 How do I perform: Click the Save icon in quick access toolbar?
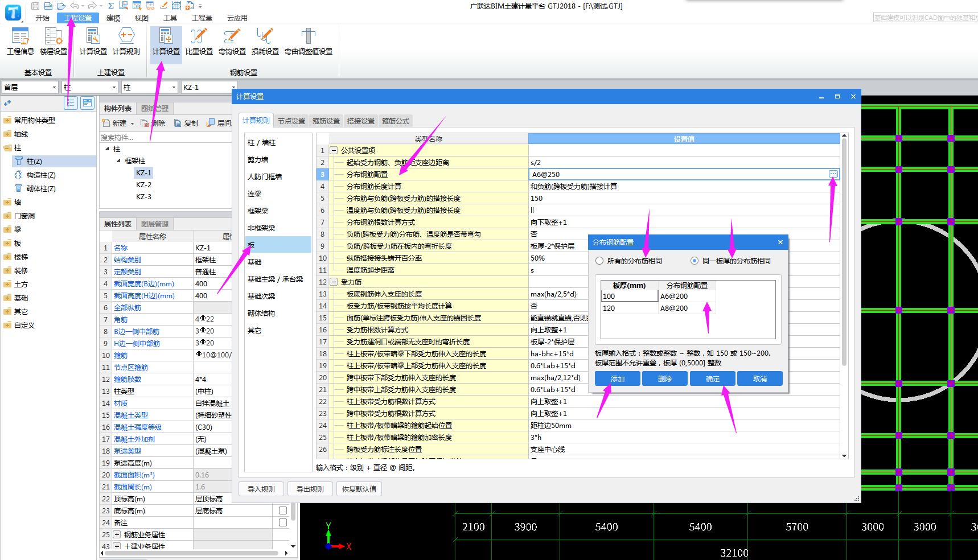[35, 6]
